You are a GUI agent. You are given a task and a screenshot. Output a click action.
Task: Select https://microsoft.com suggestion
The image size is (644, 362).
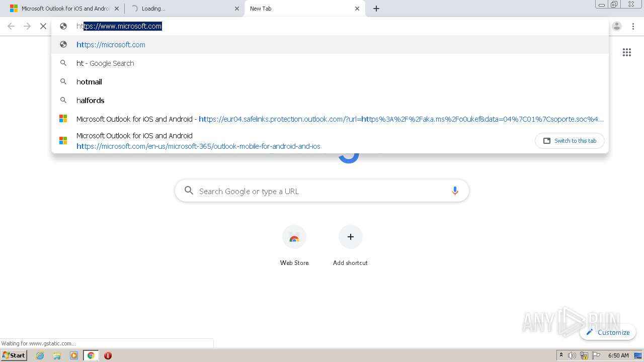(330, 45)
